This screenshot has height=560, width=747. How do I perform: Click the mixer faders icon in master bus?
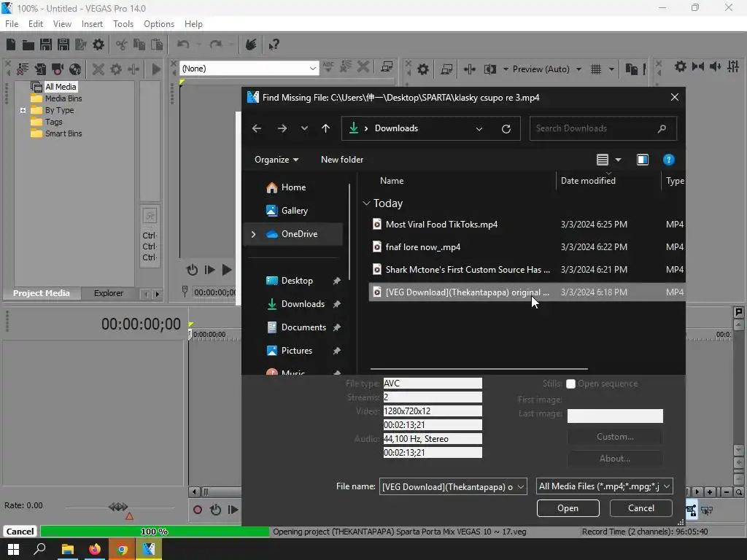732,66
